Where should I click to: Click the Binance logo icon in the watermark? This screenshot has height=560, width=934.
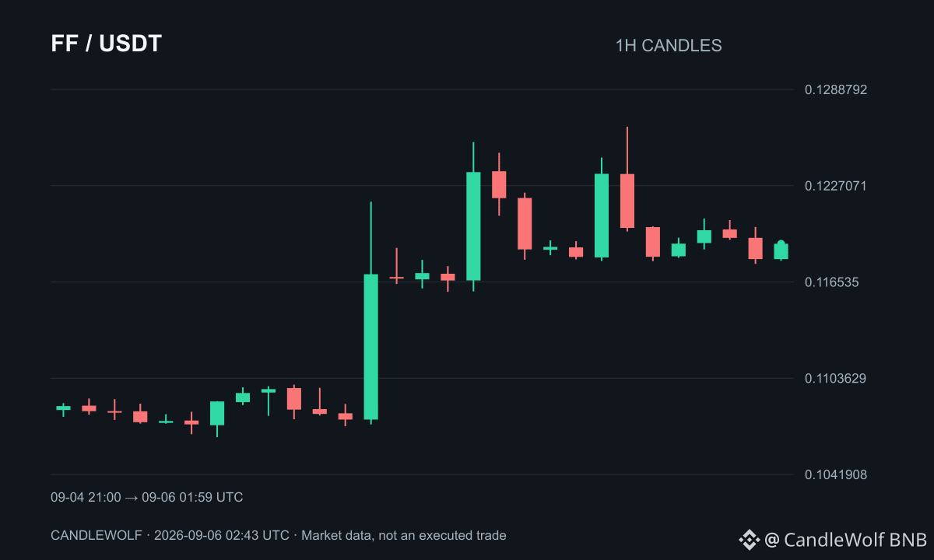point(749,539)
